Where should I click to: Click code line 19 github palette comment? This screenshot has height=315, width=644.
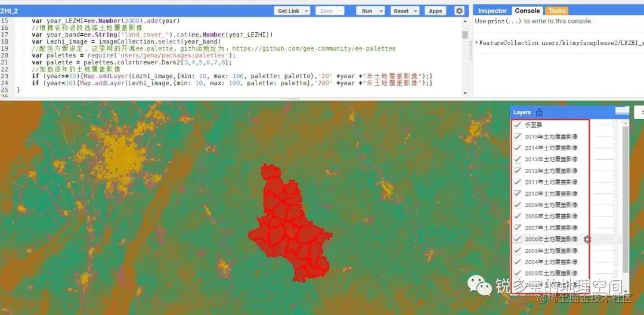click(213, 48)
